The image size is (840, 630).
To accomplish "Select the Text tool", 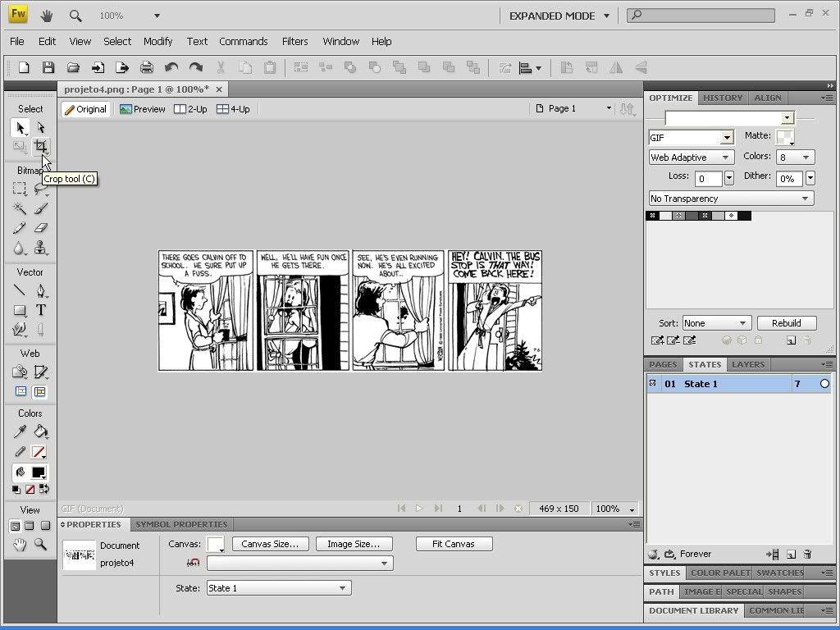I will [x=41, y=310].
